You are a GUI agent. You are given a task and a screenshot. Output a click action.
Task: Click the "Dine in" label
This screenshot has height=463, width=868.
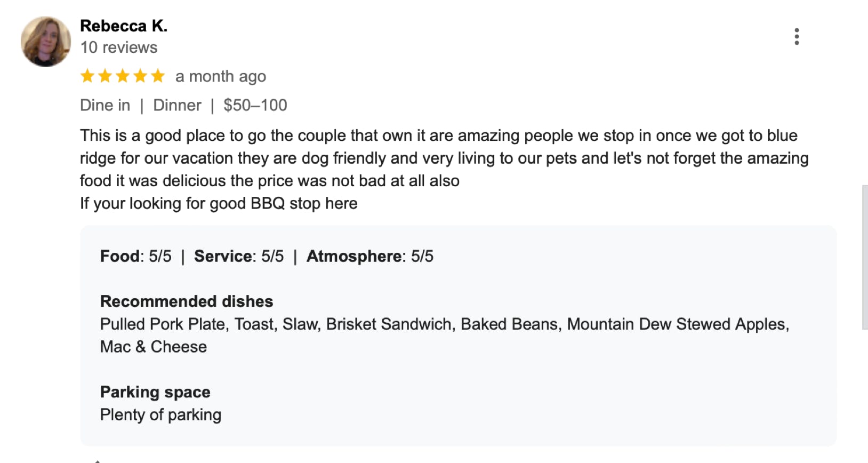pos(105,105)
